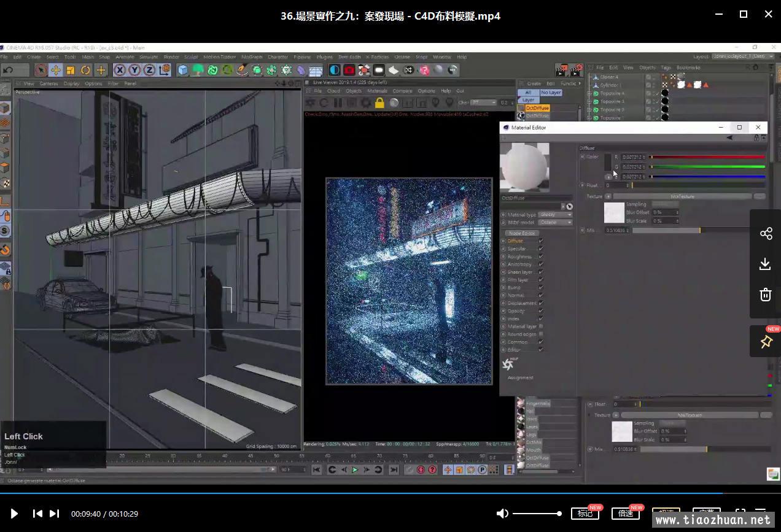Enable the Round edges checkbox
781x532 pixels.
point(541,334)
